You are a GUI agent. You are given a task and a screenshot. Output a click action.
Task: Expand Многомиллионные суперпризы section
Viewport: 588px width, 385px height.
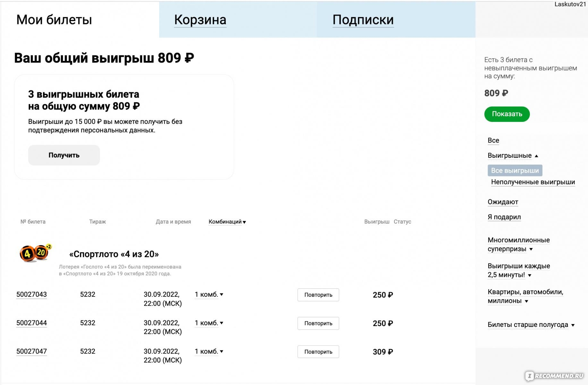[518, 244]
